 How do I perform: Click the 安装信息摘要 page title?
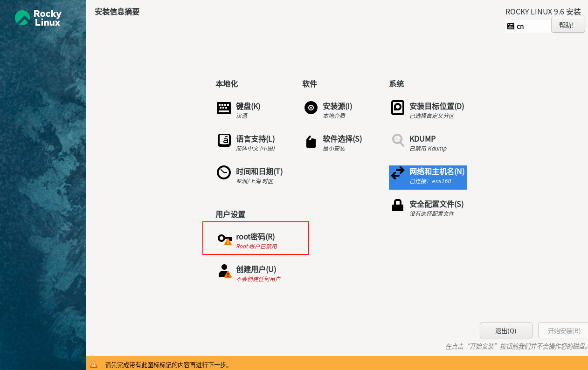[117, 12]
